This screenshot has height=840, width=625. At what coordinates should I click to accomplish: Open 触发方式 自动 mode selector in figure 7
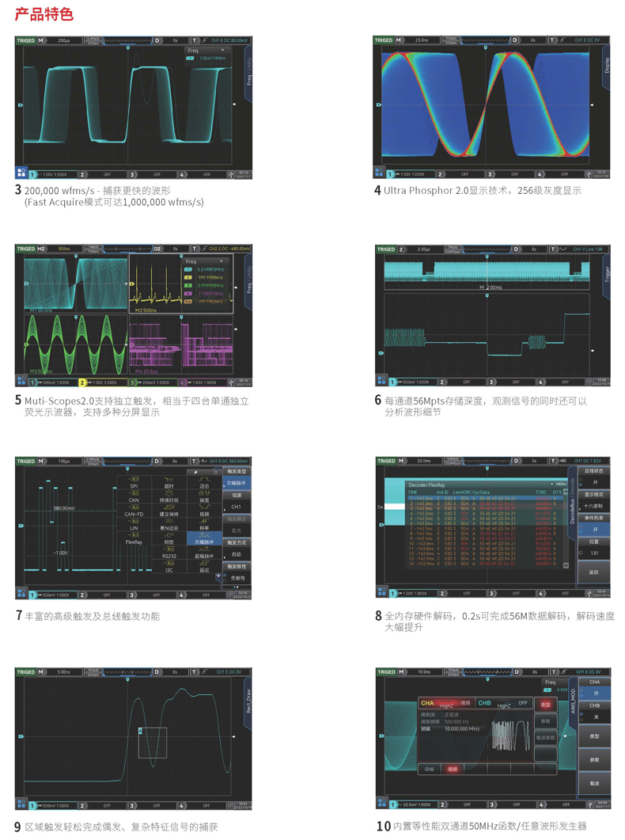(x=237, y=549)
